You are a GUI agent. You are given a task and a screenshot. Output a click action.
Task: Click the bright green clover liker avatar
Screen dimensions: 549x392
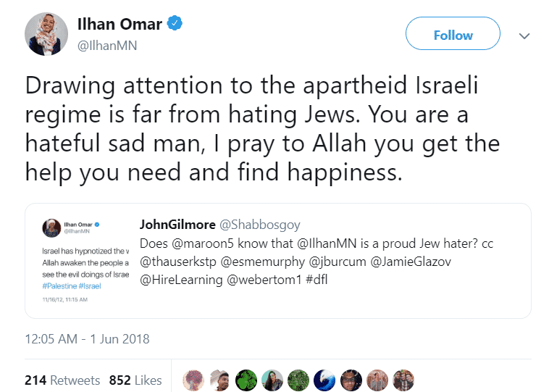pyautogui.click(x=246, y=380)
